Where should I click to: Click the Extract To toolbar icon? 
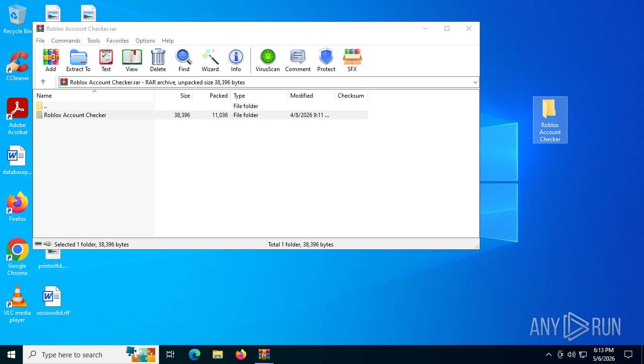coord(78,60)
